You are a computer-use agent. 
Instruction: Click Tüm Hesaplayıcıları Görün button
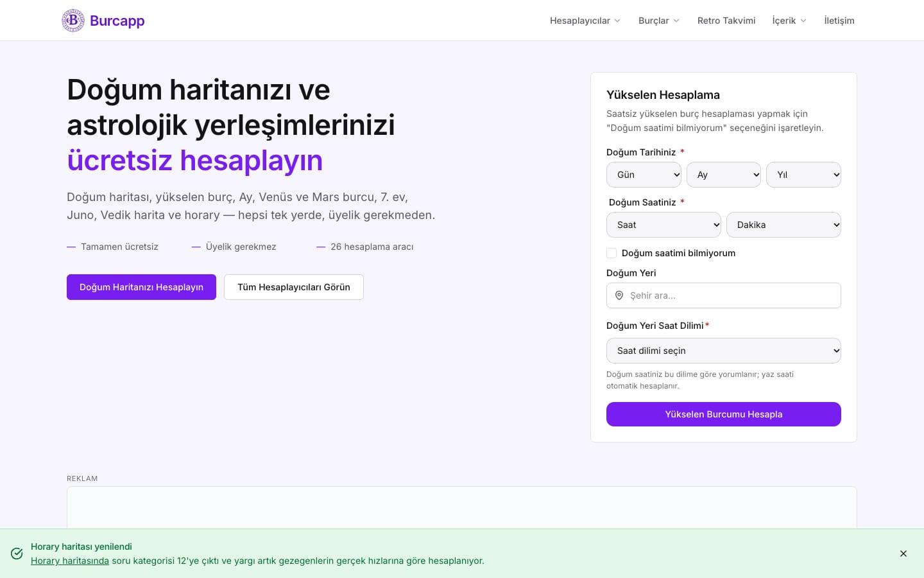[294, 287]
